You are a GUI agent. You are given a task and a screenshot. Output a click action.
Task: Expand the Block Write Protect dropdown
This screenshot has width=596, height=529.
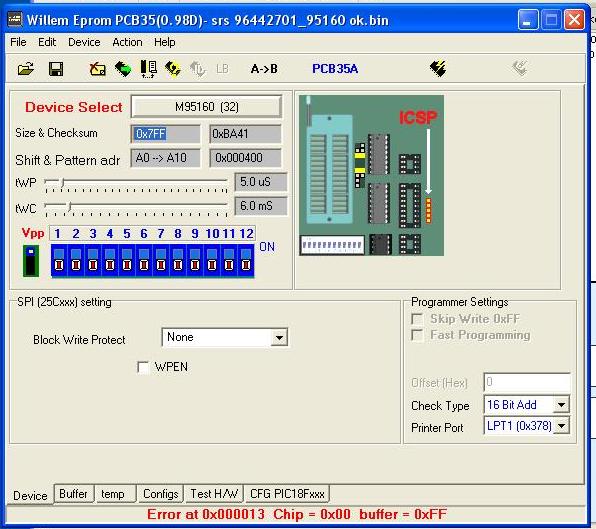(279, 337)
